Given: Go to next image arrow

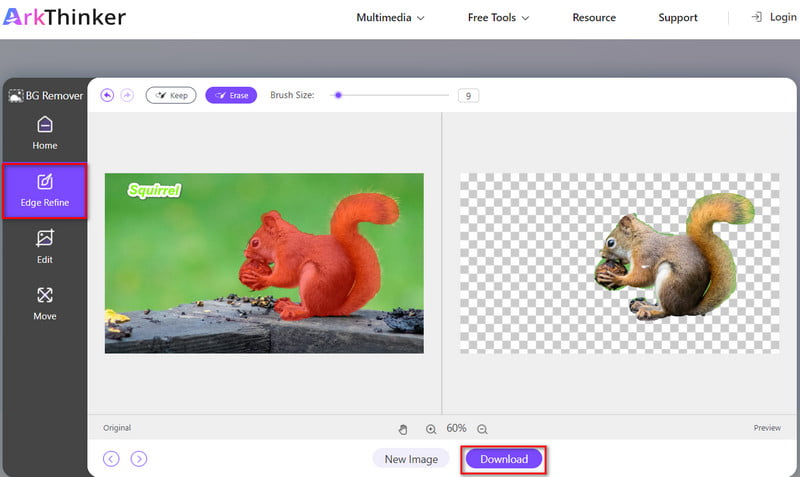Looking at the screenshot, I should click(x=139, y=459).
